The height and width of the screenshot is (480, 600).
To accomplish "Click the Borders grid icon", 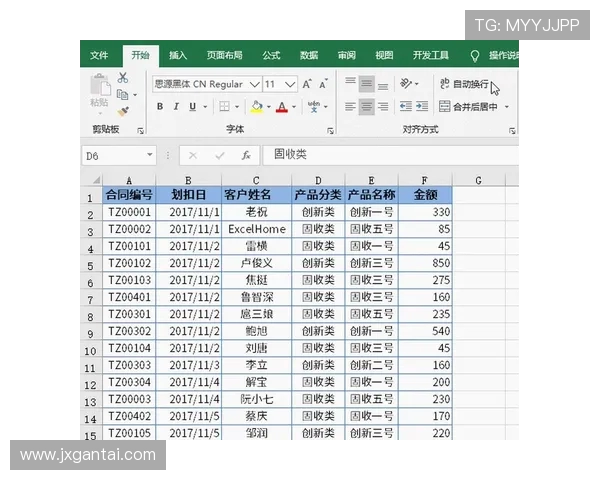I will pos(224,107).
